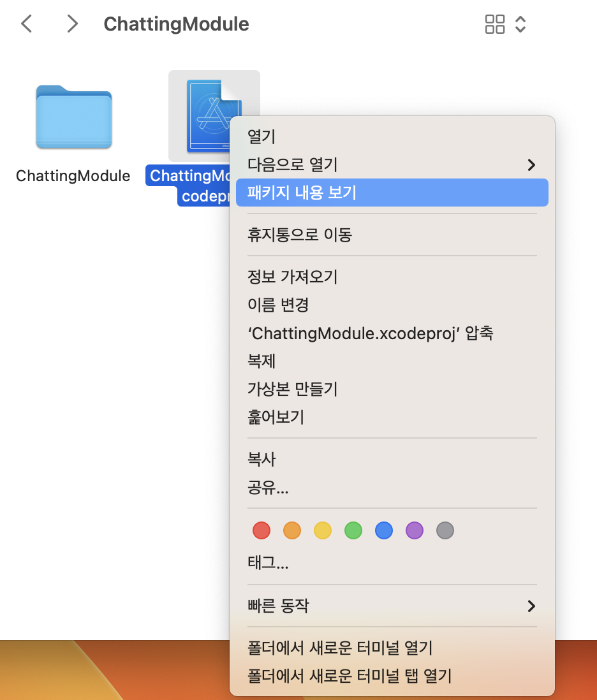Image resolution: width=597 pixels, height=700 pixels.
Task: Apply the red tag color
Action: pyautogui.click(x=262, y=530)
